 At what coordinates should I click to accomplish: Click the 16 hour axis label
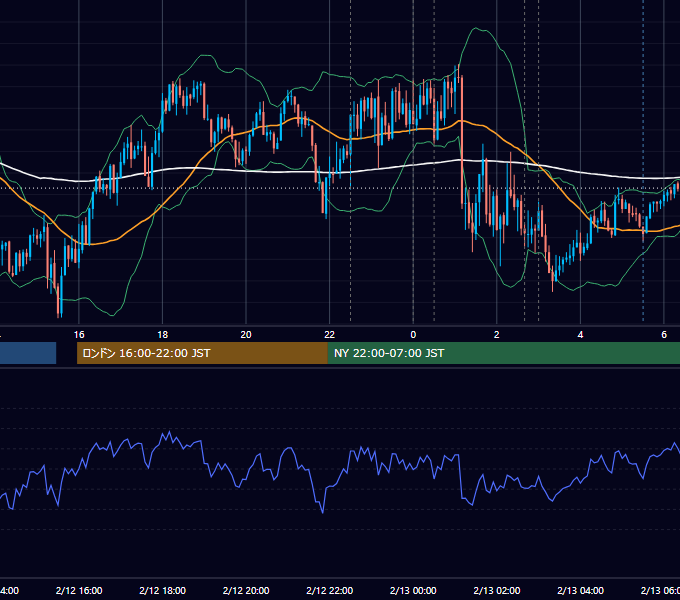79,335
